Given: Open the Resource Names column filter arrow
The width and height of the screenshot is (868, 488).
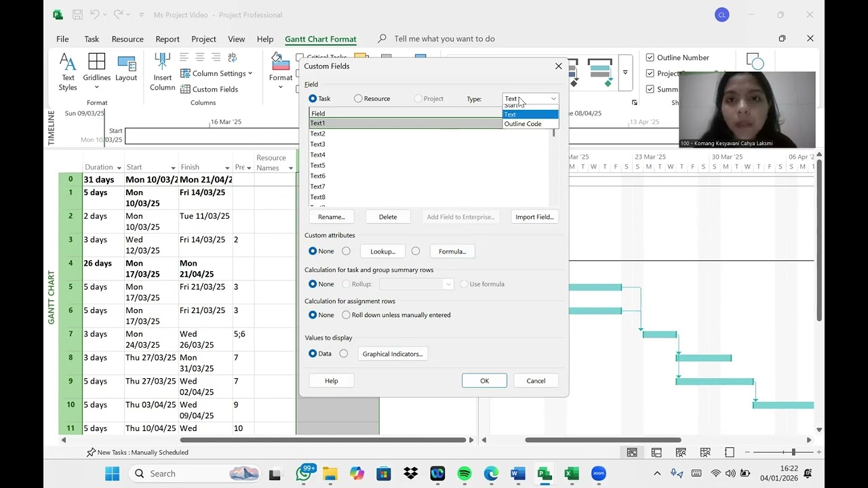Looking at the screenshot, I should click(290, 168).
